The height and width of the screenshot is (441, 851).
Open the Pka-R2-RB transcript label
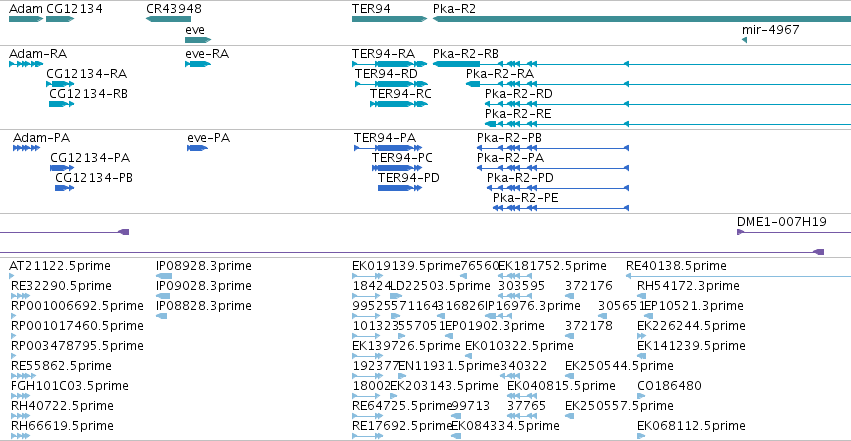tap(466, 54)
